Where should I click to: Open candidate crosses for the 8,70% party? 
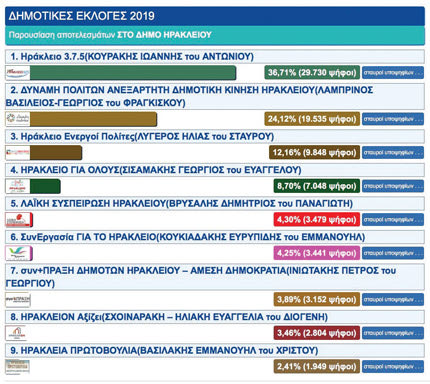tap(393, 186)
